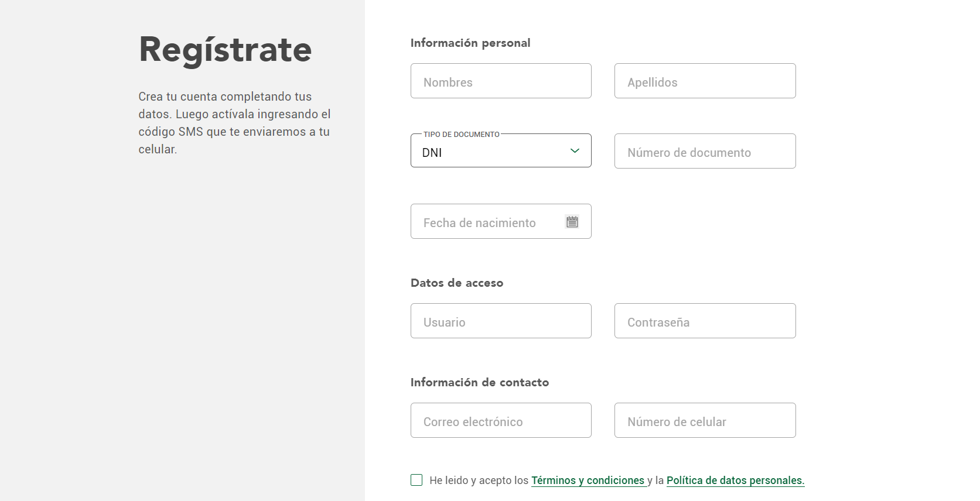Focus the Apellidos input field
The height and width of the screenshot is (501, 980).
click(705, 81)
